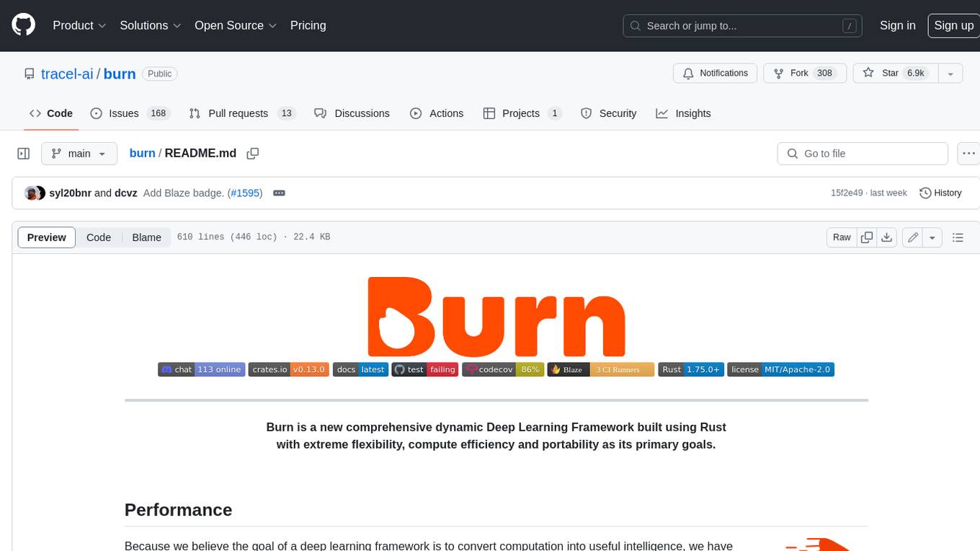Click the codecov 86% badge

503,369
